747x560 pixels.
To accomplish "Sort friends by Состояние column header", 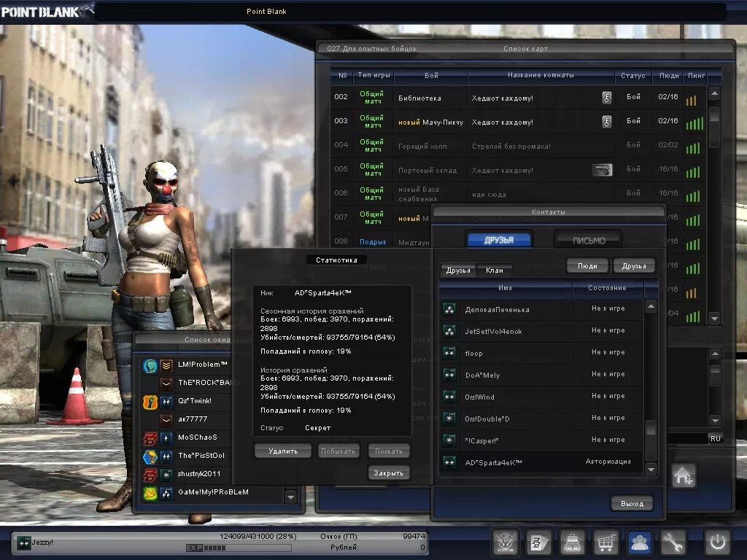I will pyautogui.click(x=608, y=287).
